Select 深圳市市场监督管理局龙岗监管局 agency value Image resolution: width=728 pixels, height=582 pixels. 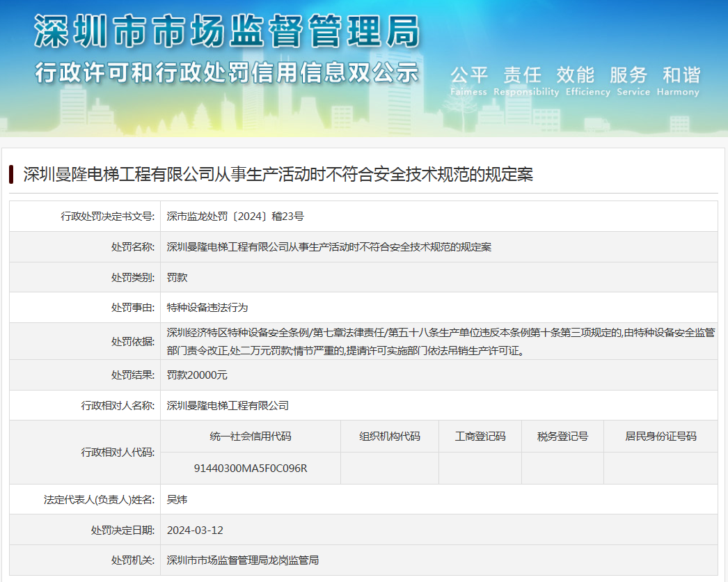[x=243, y=560]
